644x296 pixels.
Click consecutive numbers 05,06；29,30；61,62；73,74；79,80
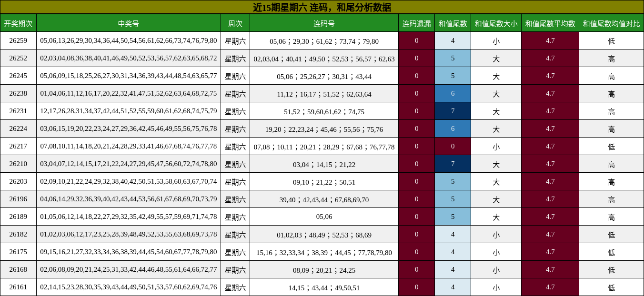coord(324,40)
